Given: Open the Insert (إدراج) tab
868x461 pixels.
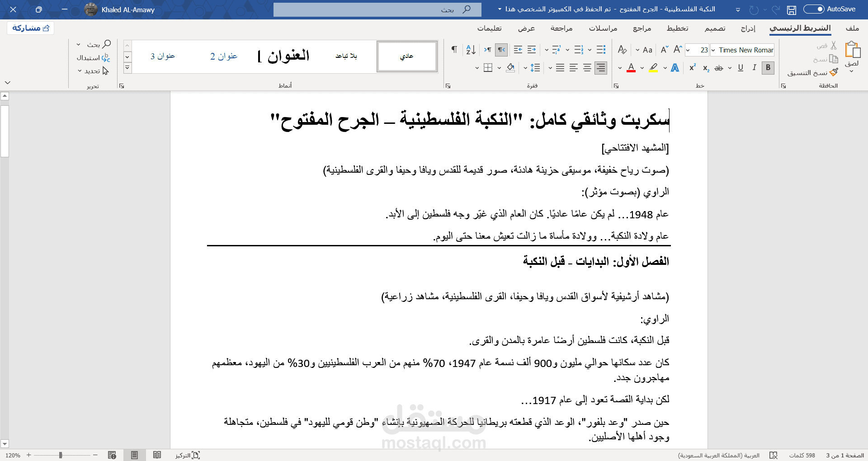Looking at the screenshot, I should click(x=748, y=28).
